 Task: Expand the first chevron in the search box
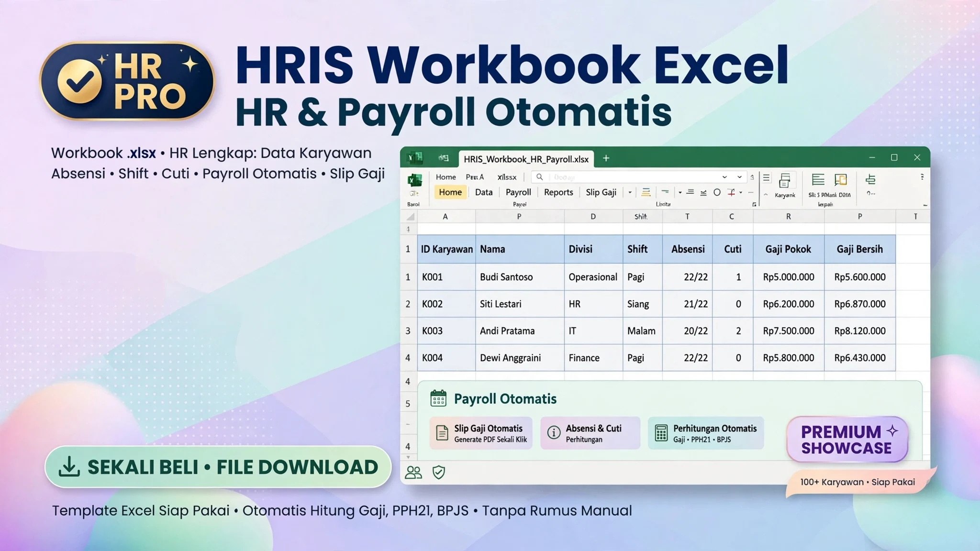(724, 177)
